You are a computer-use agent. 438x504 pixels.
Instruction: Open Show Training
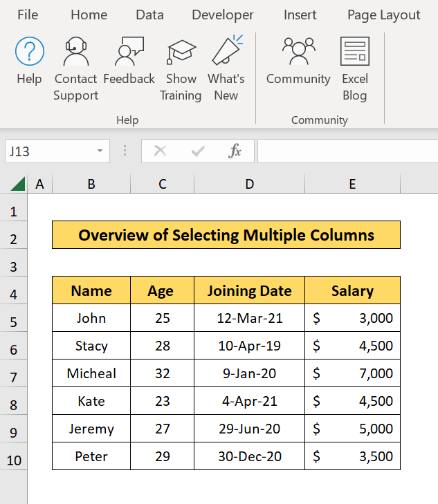coord(181,52)
